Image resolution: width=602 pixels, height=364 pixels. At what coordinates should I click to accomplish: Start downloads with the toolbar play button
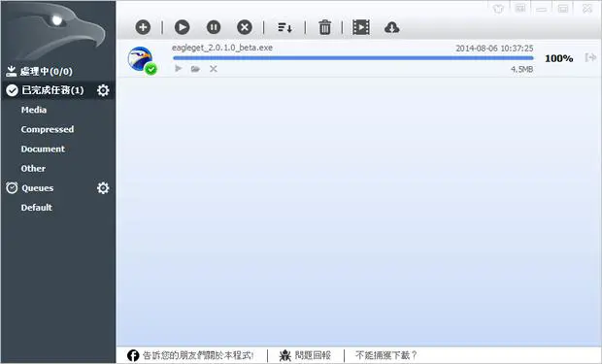182,27
